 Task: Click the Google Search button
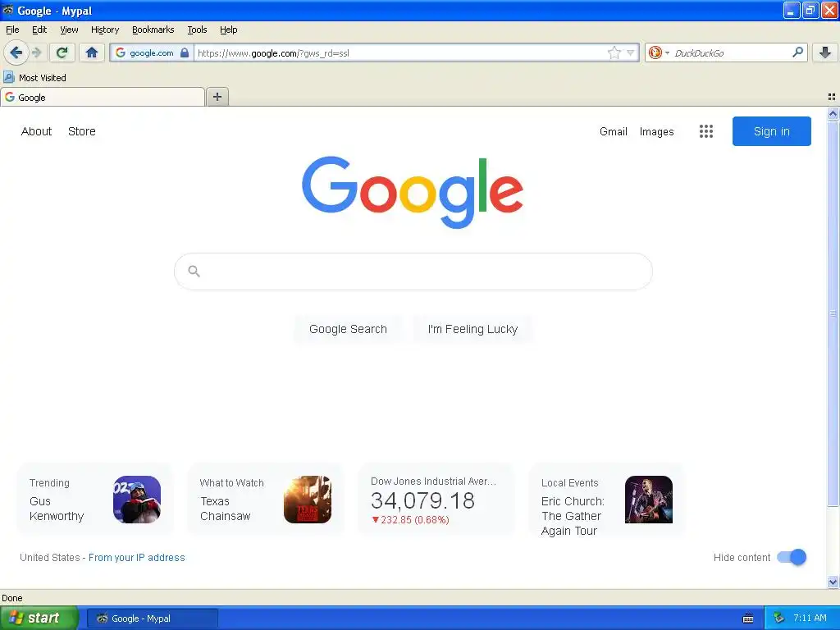[x=348, y=329]
